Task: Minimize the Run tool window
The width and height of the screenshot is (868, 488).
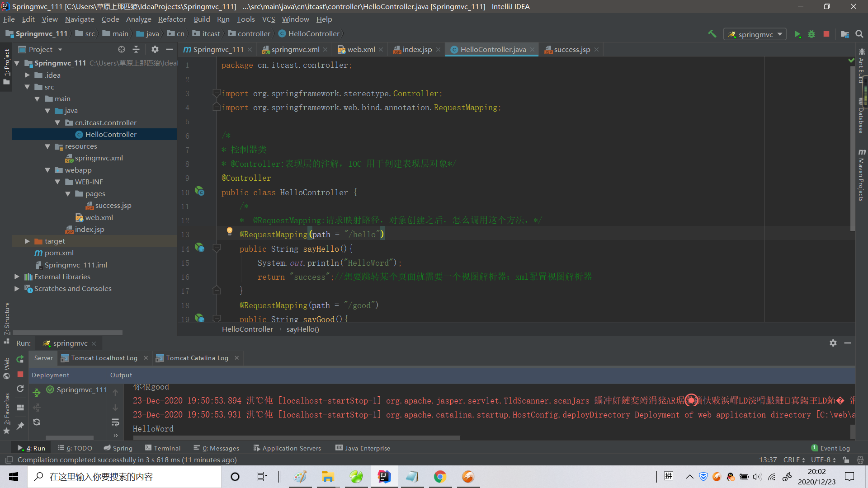Action: pos(848,343)
